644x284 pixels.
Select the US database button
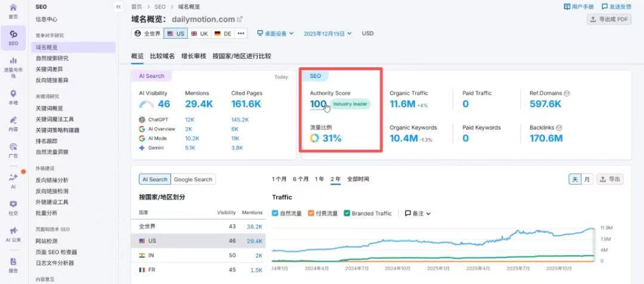point(175,33)
